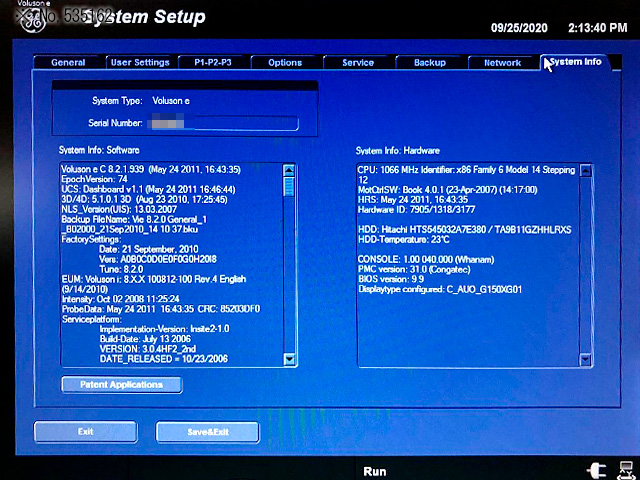This screenshot has height=480, width=640.
Task: Click the Software info scroll down arrow
Action: pyautogui.click(x=289, y=359)
